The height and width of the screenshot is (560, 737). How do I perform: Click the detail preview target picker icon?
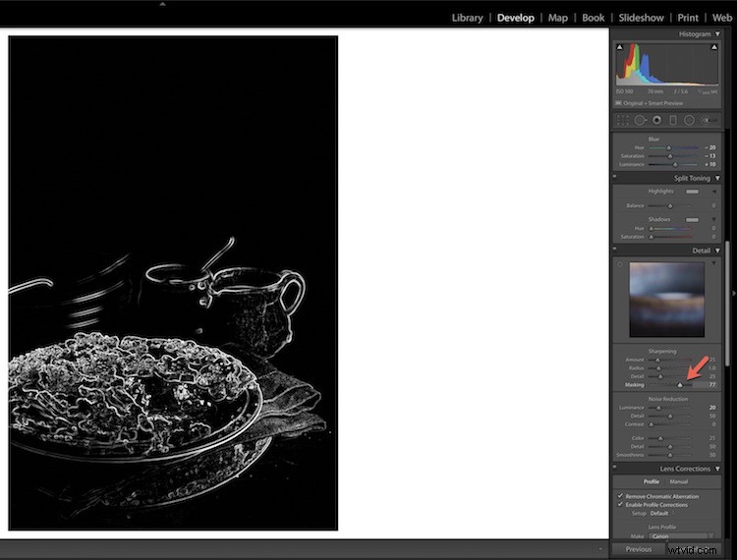coord(620,264)
